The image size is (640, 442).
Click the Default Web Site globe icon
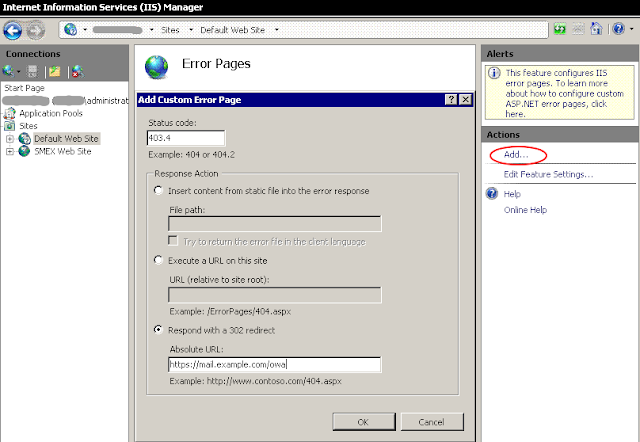click(24, 139)
